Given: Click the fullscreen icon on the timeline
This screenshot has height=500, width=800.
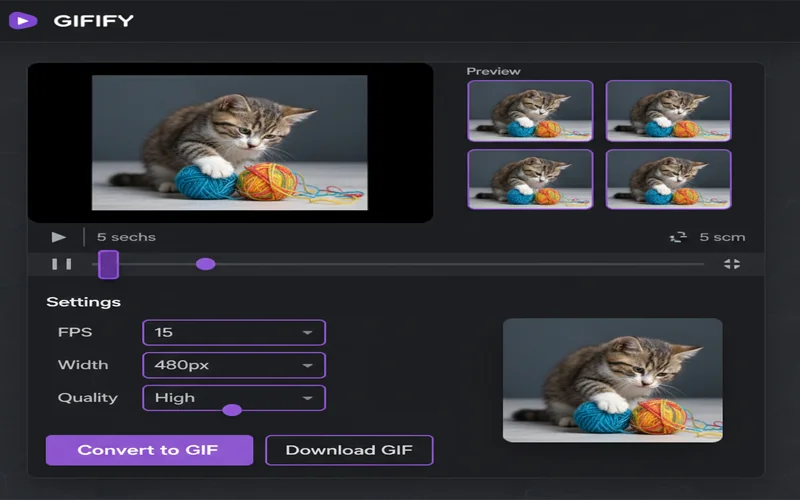Looking at the screenshot, I should click(732, 264).
